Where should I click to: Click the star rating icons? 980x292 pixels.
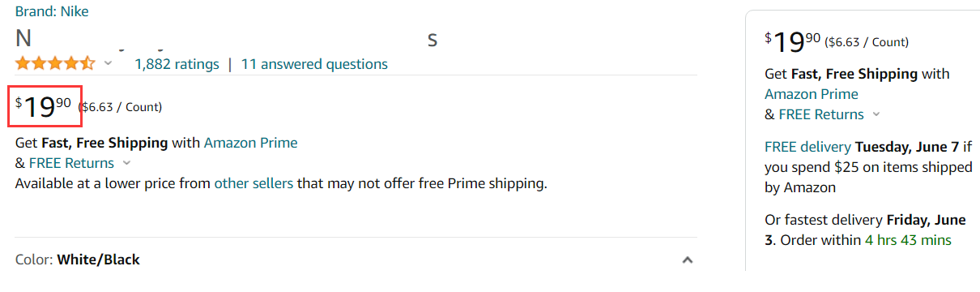[55, 63]
